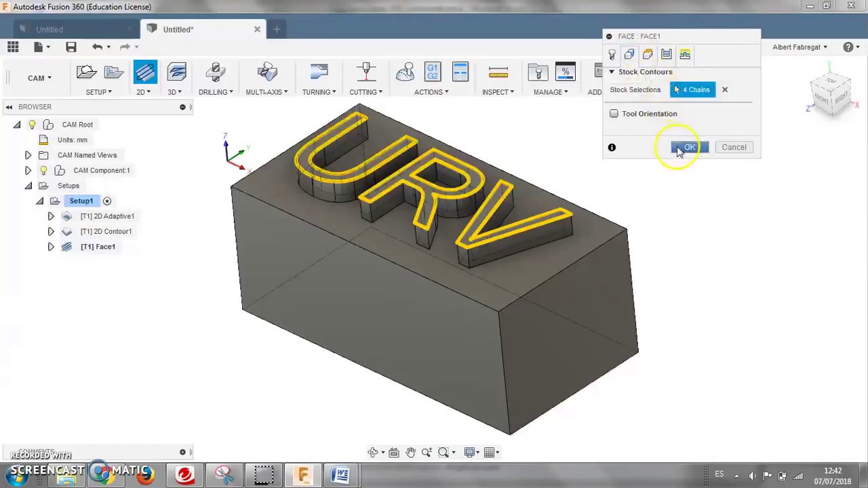
Task: Open the DRILLING dropdown menu
Action: point(216,92)
